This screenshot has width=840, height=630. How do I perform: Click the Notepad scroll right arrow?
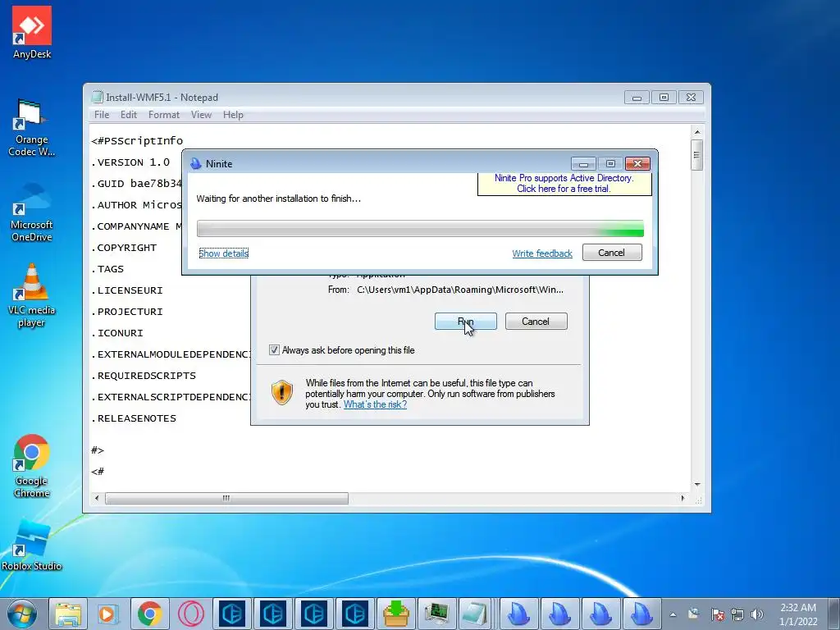682,498
